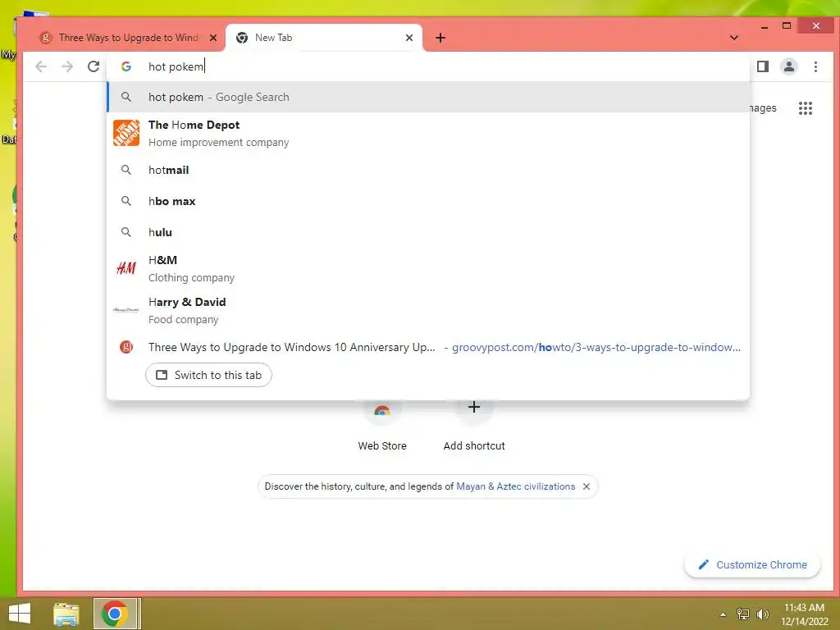Close the New Tab tab
Image resolution: width=840 pixels, height=630 pixels.
409,38
